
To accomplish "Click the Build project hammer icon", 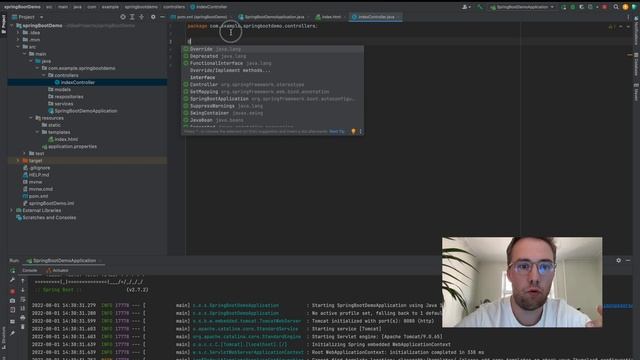I will click(480, 7).
